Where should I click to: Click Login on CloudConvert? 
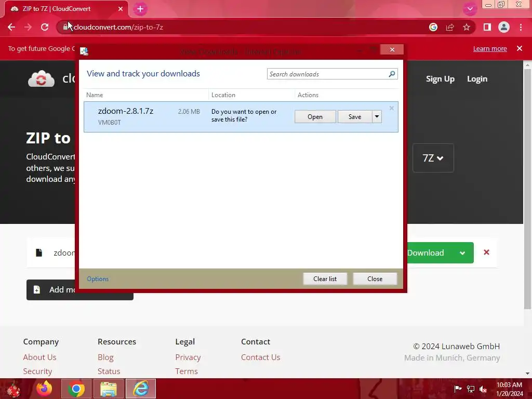pyautogui.click(x=477, y=79)
